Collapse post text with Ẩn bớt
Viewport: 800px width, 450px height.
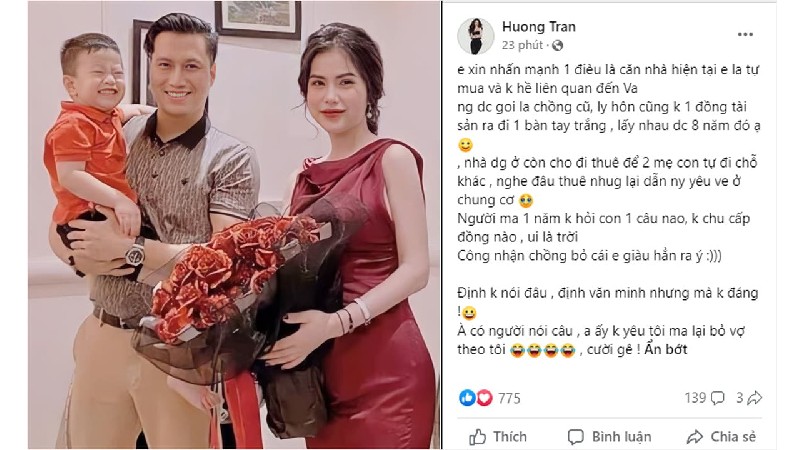[666, 349]
